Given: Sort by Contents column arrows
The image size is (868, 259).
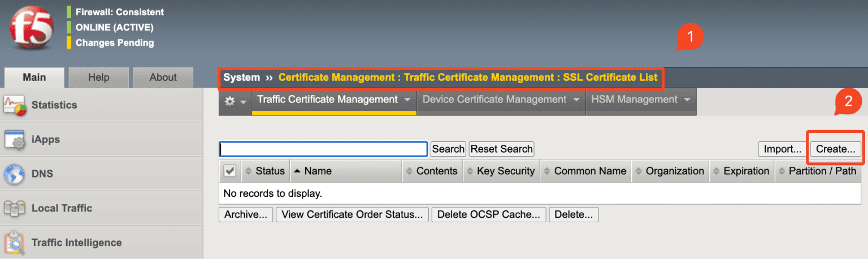Looking at the screenshot, I should [409, 171].
